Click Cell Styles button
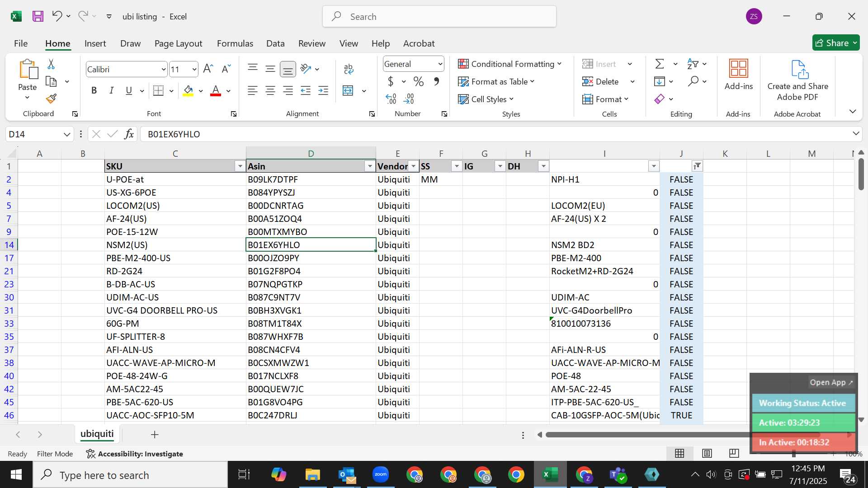Image resolution: width=868 pixels, height=488 pixels. (x=486, y=99)
